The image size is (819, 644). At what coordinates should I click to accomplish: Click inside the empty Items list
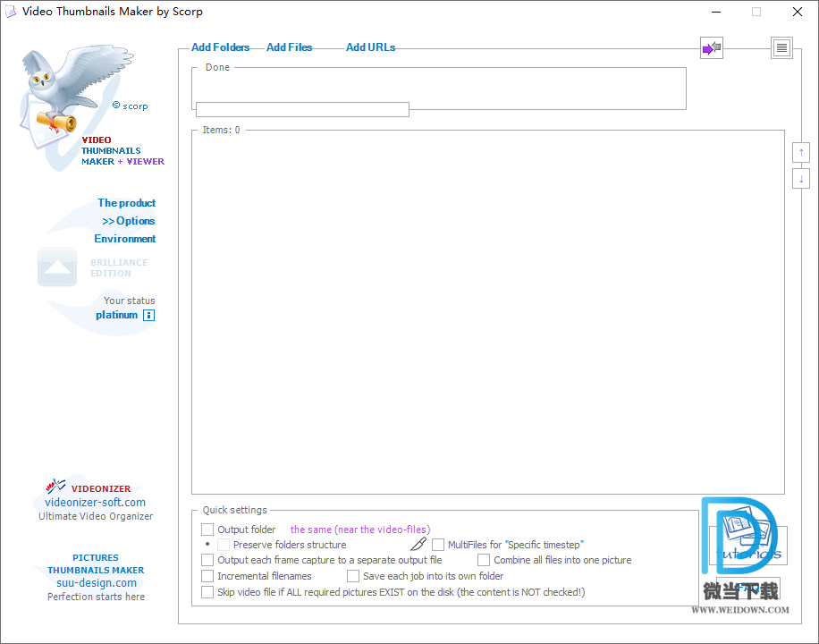coord(488,314)
